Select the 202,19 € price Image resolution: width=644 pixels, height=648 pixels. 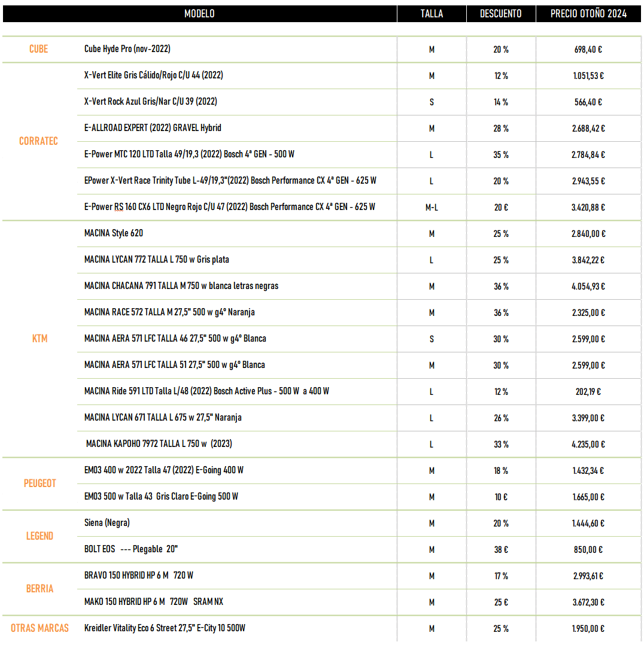[588, 392]
